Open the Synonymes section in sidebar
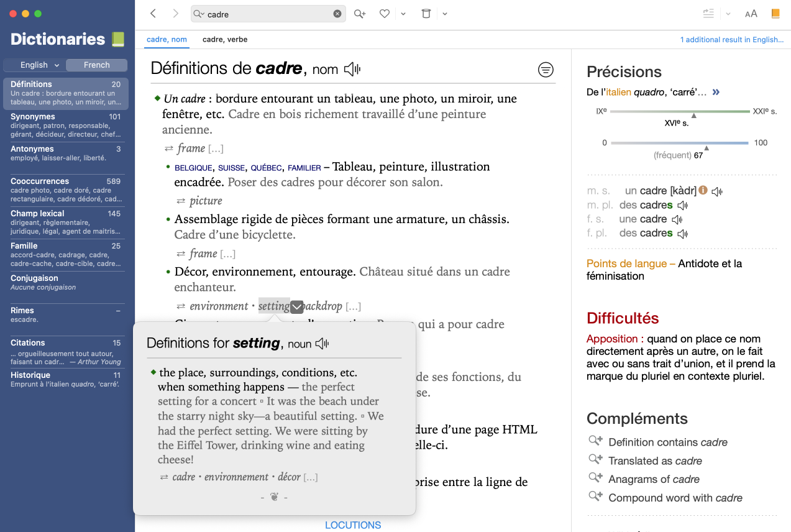Viewport: 791px width, 532px height. coord(65,125)
